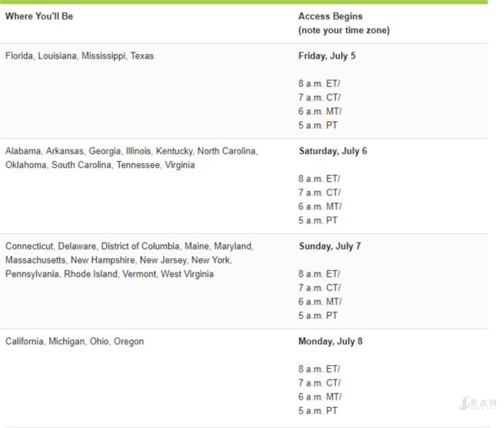Click the line starting with Pennsylvania, Rhode Island
This screenshot has width=504, height=428.
[x=109, y=274]
